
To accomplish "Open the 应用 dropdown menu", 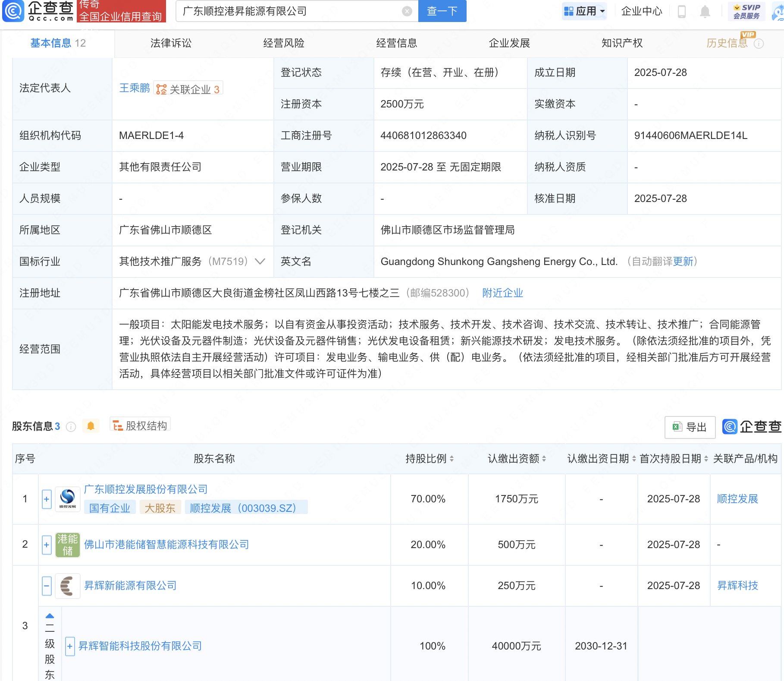I will tap(585, 11).
